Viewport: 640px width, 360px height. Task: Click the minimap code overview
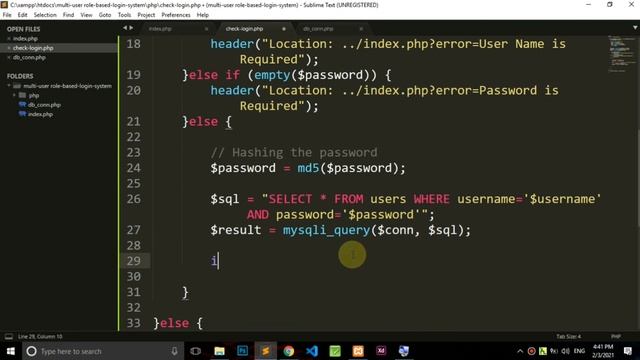[622, 53]
